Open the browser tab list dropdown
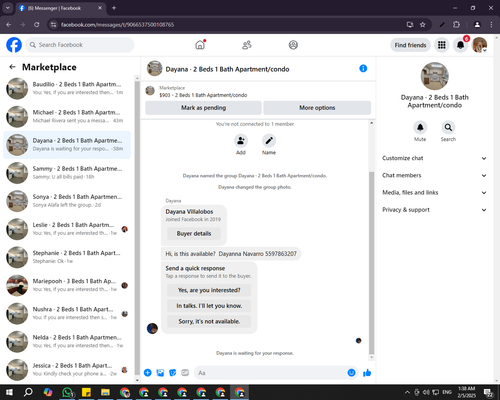 click(7, 8)
